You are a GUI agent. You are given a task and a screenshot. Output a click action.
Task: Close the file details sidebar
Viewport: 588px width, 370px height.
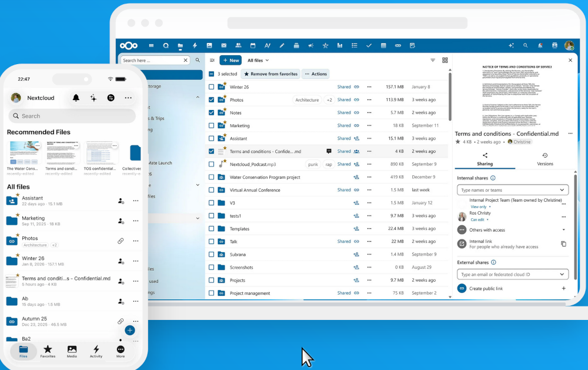point(570,60)
